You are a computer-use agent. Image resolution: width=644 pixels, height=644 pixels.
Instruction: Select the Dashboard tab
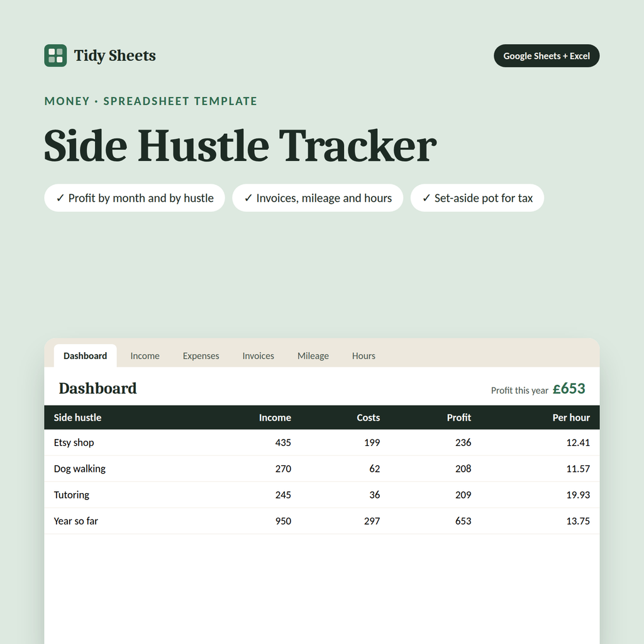click(x=85, y=356)
